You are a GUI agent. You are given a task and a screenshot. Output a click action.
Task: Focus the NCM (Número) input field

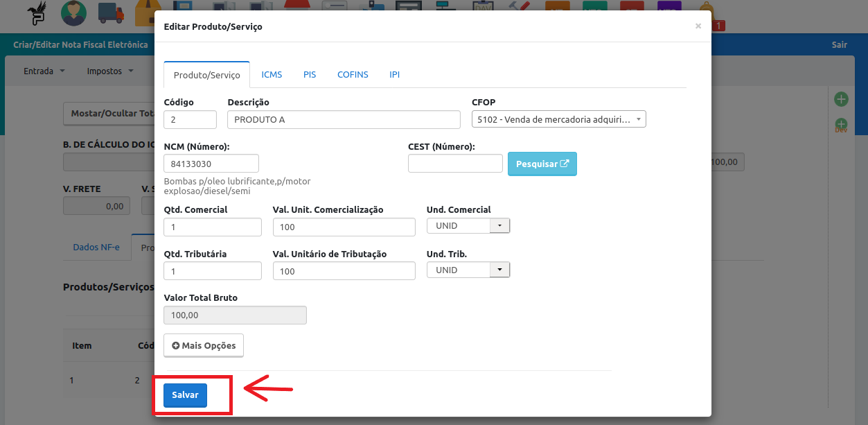point(211,164)
